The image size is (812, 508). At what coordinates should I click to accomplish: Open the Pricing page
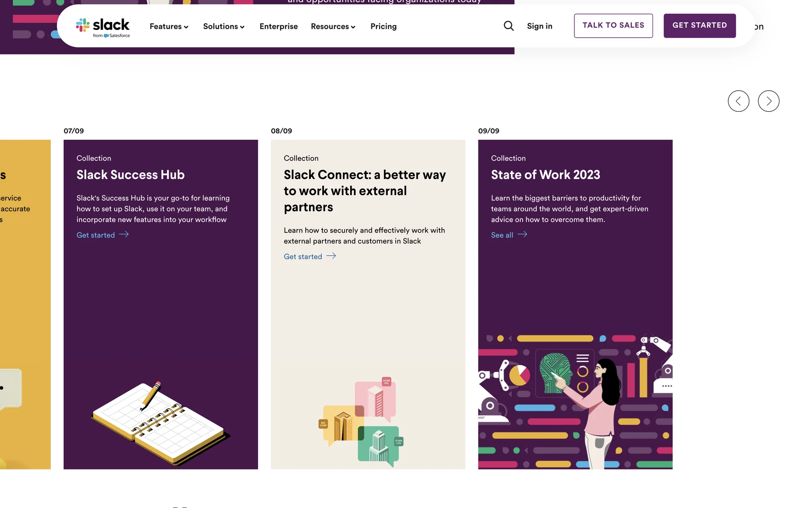(x=383, y=27)
